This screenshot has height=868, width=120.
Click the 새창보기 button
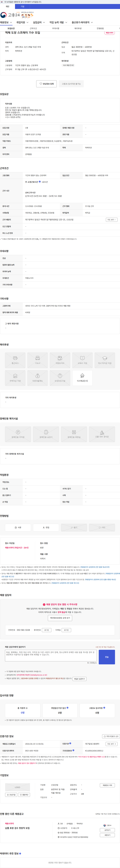[107, 835]
